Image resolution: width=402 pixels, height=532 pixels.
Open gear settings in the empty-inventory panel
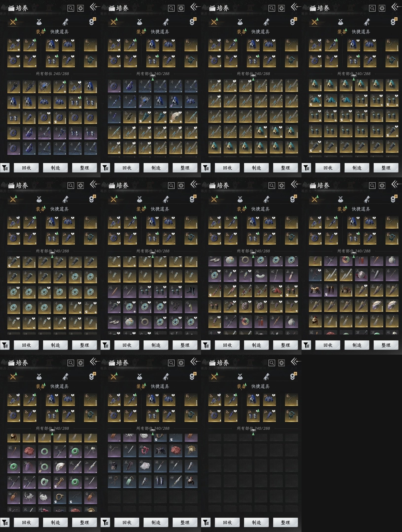(281, 363)
